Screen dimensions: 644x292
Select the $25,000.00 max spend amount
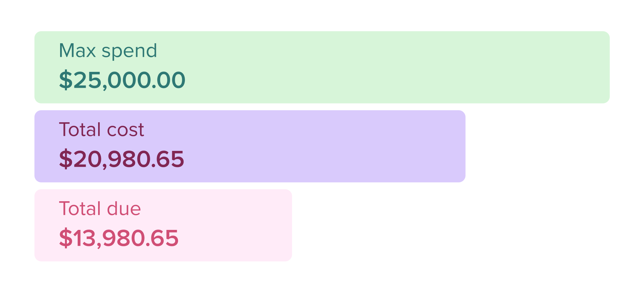[x=122, y=80]
